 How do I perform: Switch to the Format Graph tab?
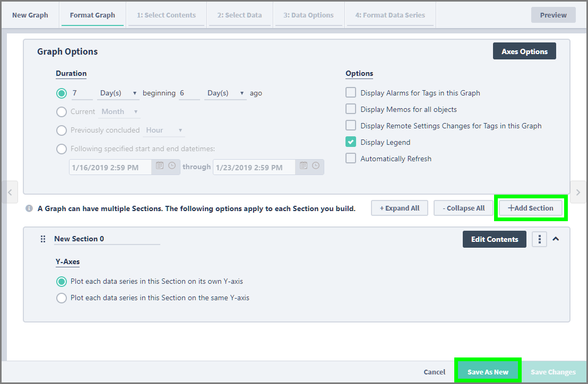click(x=92, y=15)
